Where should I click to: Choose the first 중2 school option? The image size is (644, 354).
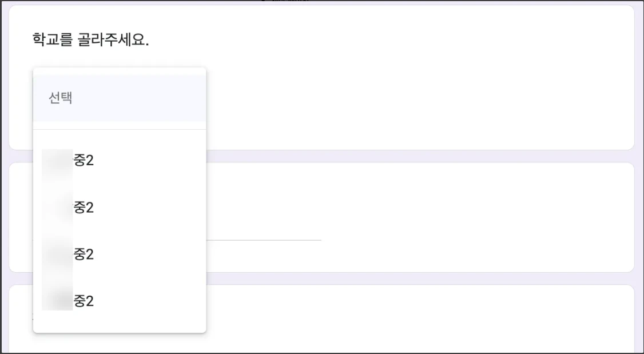click(84, 161)
